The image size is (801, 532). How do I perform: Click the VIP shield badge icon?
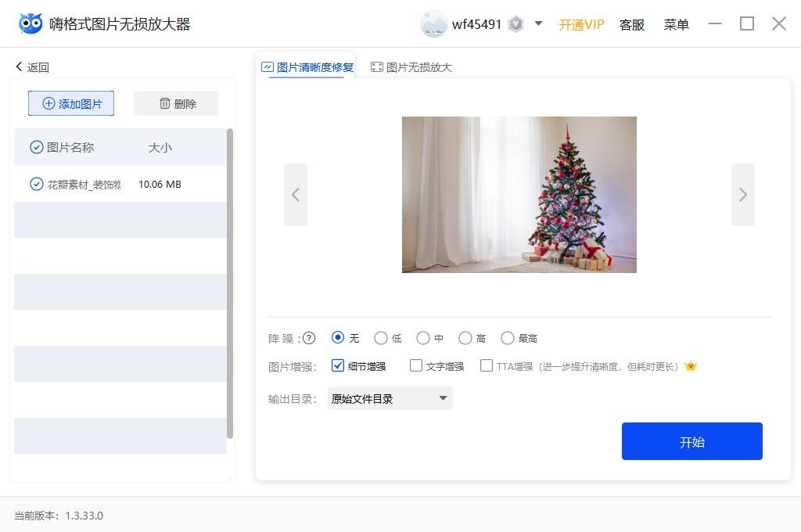point(516,24)
